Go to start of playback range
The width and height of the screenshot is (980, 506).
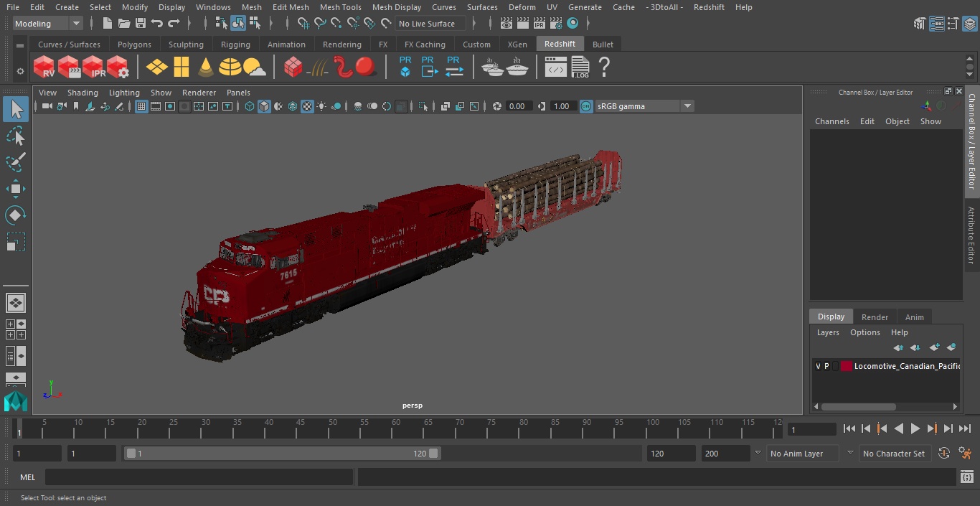[x=849, y=428]
